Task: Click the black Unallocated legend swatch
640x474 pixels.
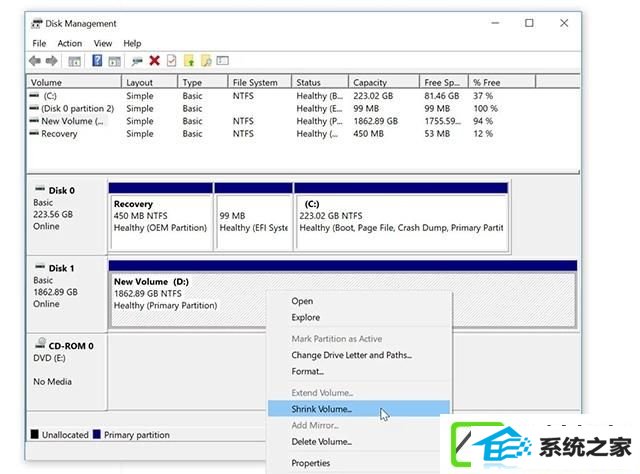Action: point(35,434)
